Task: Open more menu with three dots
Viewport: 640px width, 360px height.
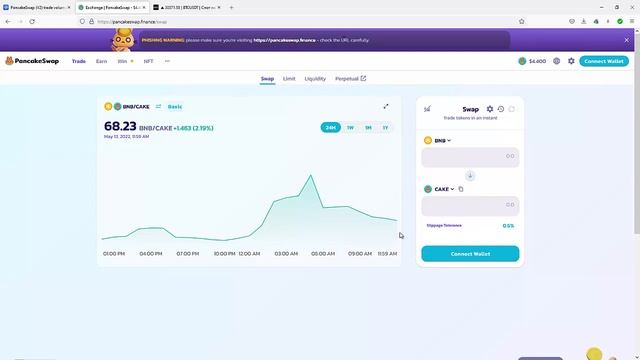Action: pos(167,61)
